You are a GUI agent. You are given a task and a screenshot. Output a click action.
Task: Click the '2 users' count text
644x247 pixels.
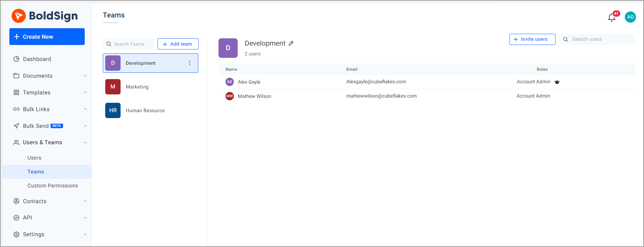(x=252, y=54)
